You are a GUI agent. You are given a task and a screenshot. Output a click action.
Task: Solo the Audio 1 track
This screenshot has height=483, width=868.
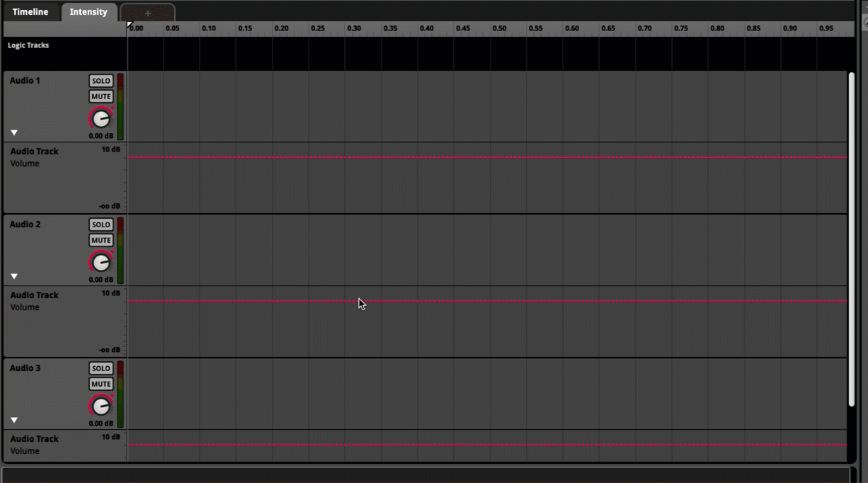pyautogui.click(x=101, y=81)
